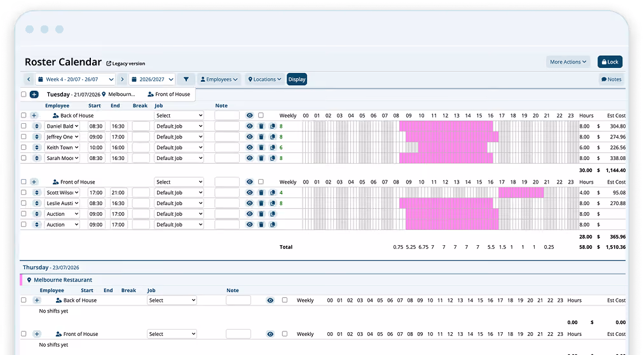644x355 pixels.
Task: Toggle eye icon in Tuesday Back of House header
Action: pos(249,116)
